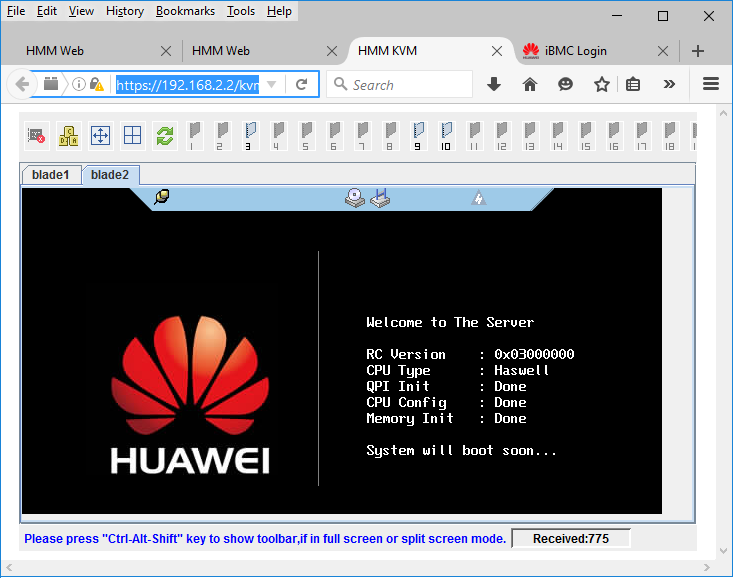Click the smiley feedback icon

pos(565,85)
